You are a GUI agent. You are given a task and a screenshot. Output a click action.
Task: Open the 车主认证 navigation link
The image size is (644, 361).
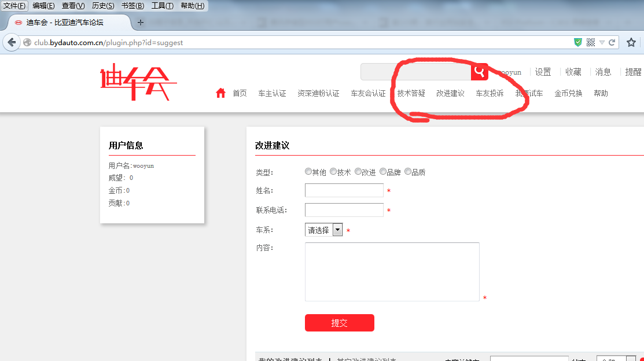272,93
